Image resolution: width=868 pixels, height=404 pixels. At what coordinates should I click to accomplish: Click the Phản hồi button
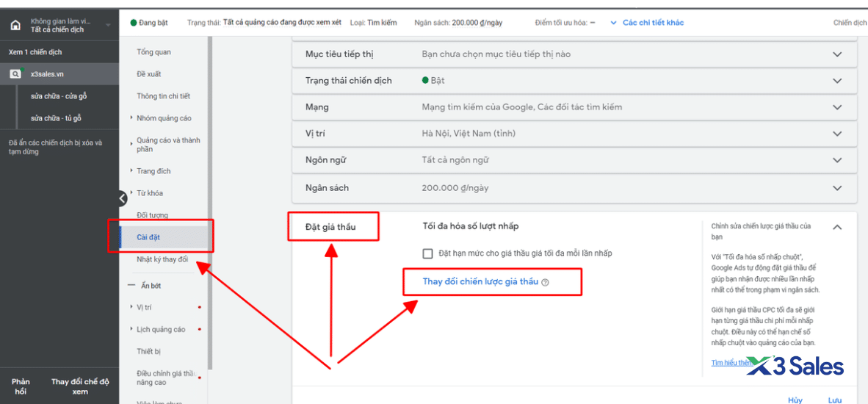(21, 386)
